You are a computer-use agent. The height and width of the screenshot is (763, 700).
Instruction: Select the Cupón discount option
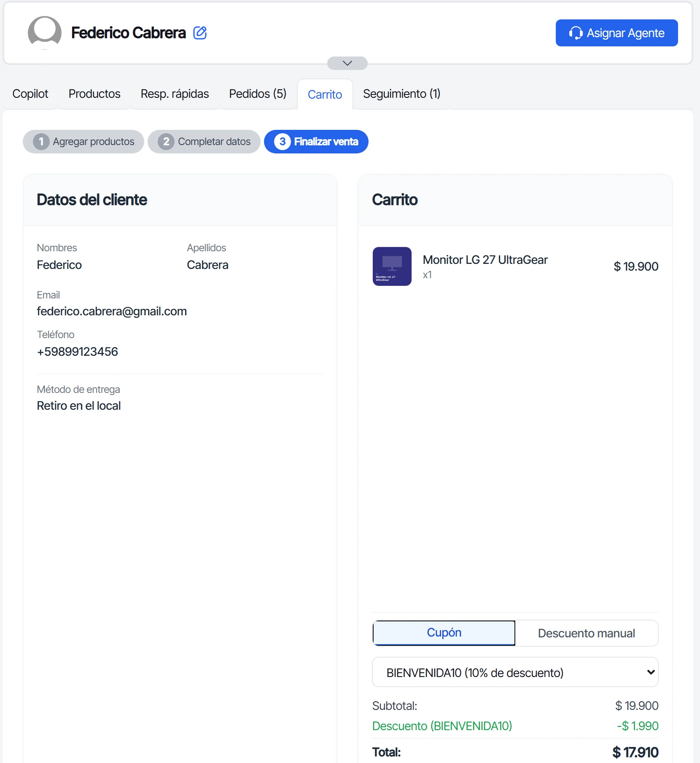pyautogui.click(x=444, y=633)
